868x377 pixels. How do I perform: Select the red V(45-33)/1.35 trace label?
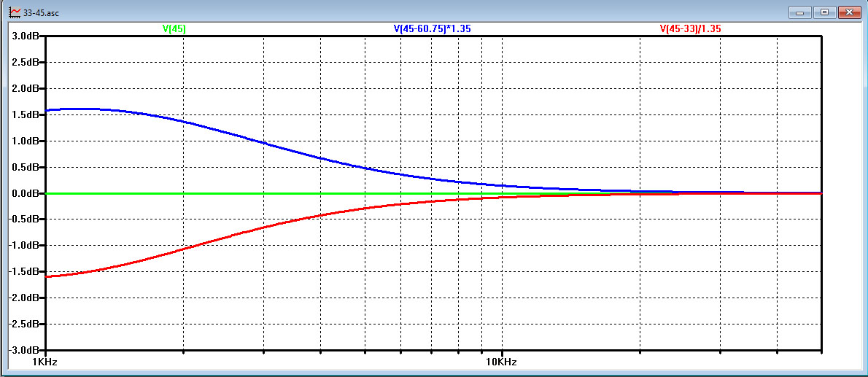690,28
